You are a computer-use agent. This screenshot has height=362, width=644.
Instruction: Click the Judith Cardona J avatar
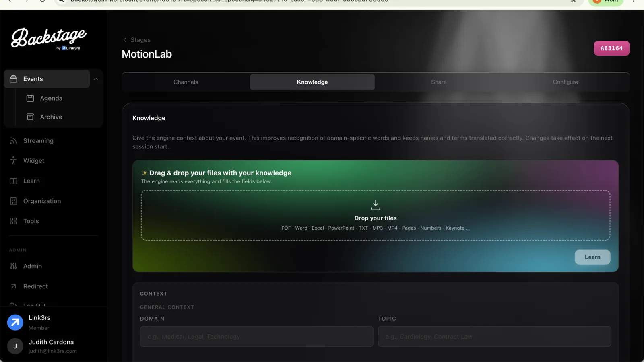point(15,346)
